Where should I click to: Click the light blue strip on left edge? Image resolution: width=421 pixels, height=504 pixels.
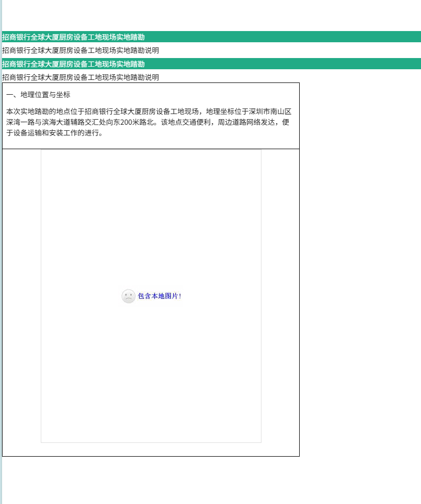(x=1, y=255)
